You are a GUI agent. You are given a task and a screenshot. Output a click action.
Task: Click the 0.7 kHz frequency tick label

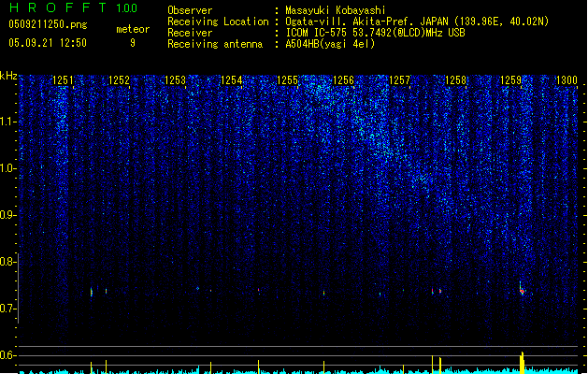(x=7, y=309)
